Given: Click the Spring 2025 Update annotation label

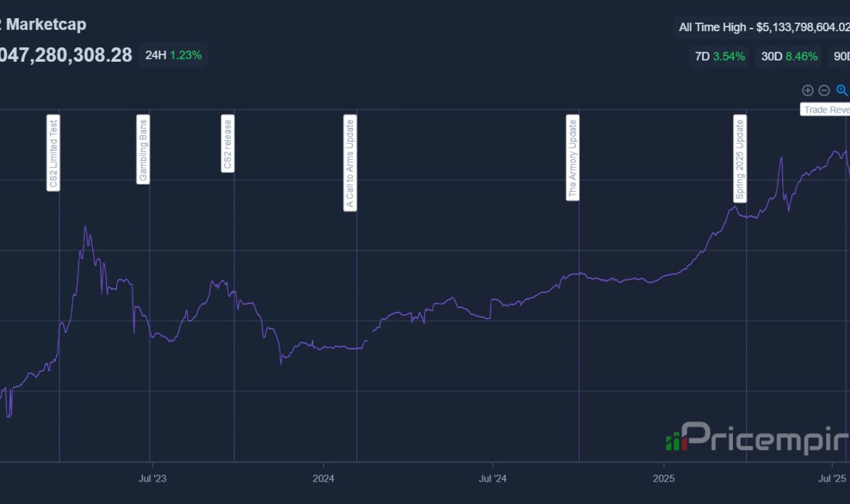Looking at the screenshot, I should 740,158.
